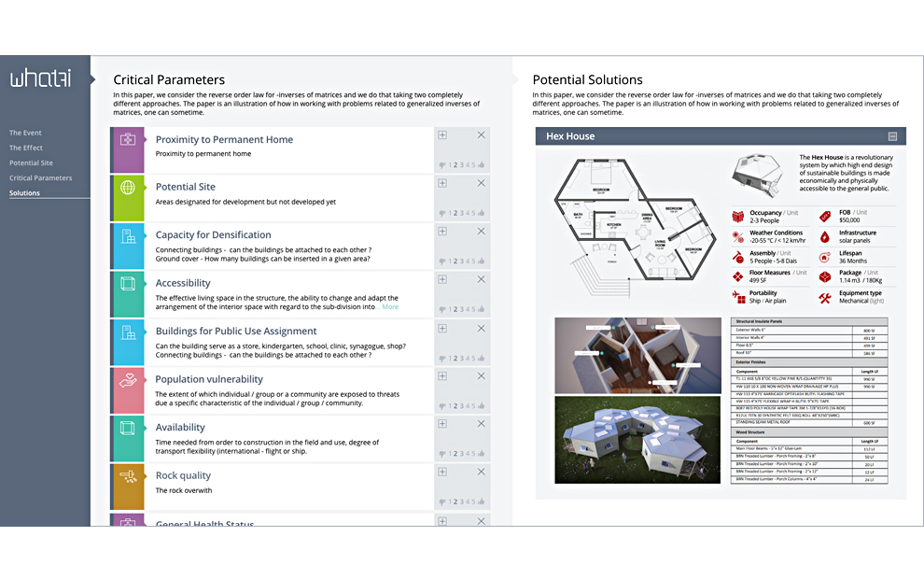Viewport: 924px width, 579px height.
Task: Remove the Accessibility parameter with its X
Action: pos(482,279)
